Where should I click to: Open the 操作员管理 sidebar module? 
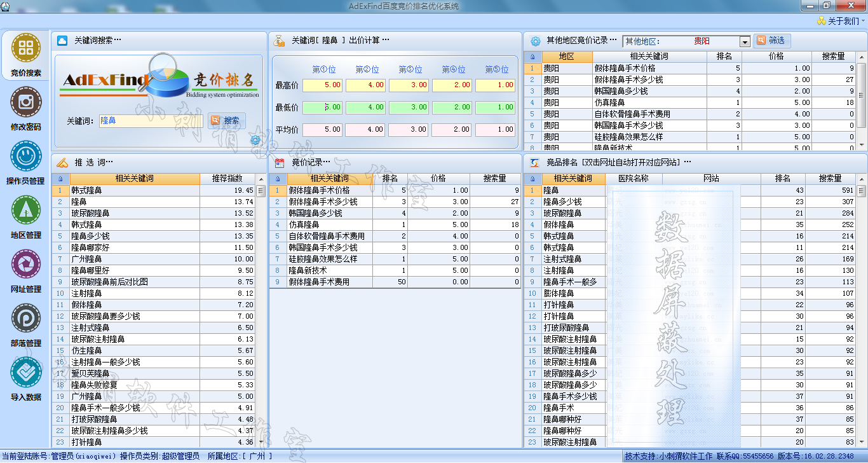pos(25,163)
